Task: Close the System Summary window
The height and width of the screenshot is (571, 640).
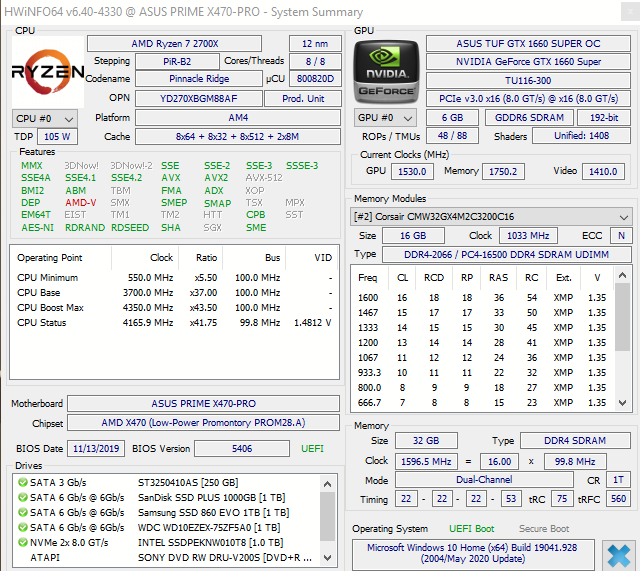Action: [x=630, y=12]
